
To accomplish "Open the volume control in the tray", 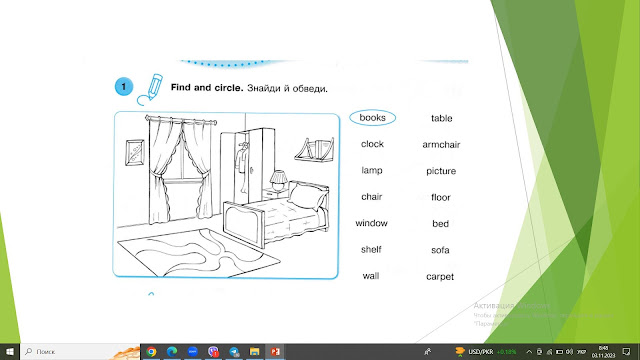I will [569, 351].
